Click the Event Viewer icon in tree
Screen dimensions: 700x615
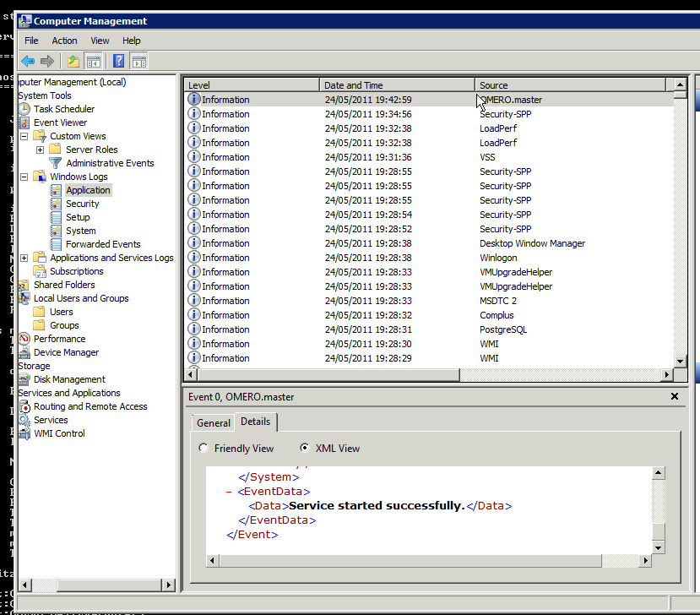click(24, 122)
